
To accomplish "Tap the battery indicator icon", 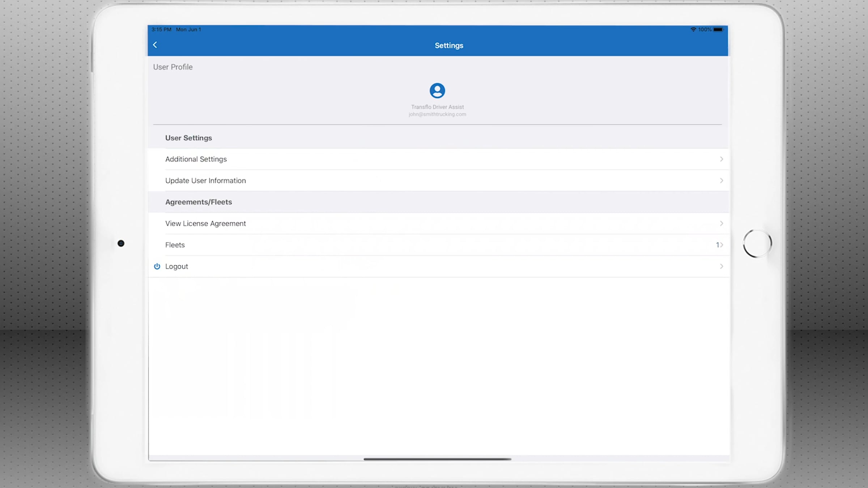I will tap(718, 30).
